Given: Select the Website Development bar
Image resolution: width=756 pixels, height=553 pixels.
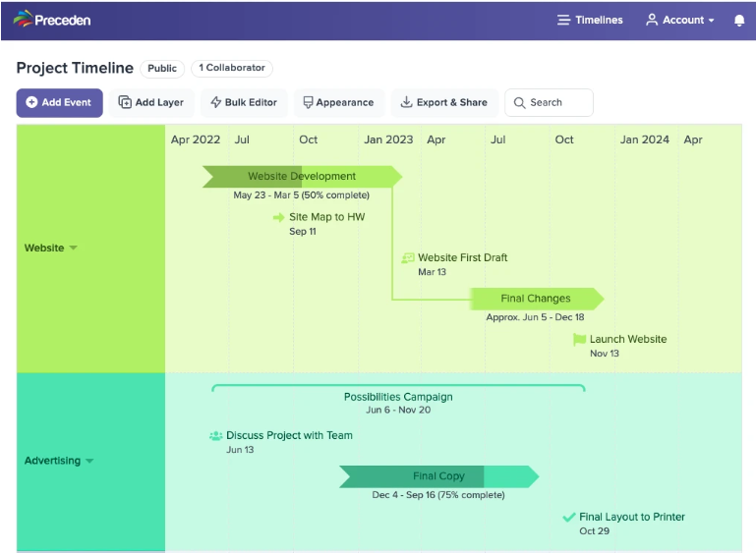Looking at the screenshot, I should coord(302,176).
